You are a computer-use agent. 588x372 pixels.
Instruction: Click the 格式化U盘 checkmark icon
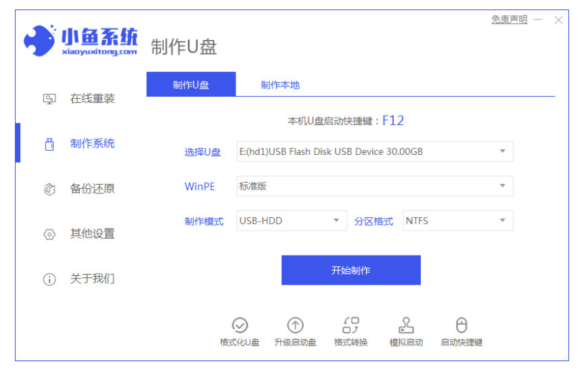240,325
